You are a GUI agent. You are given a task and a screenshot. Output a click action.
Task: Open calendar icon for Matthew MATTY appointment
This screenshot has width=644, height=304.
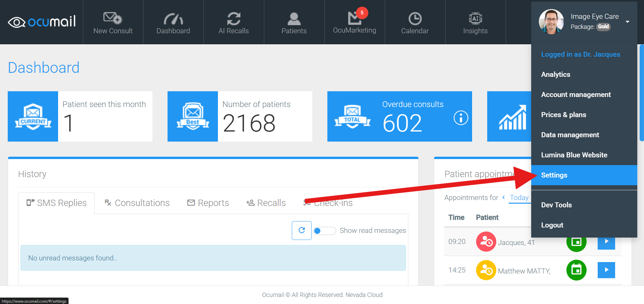pos(576,270)
